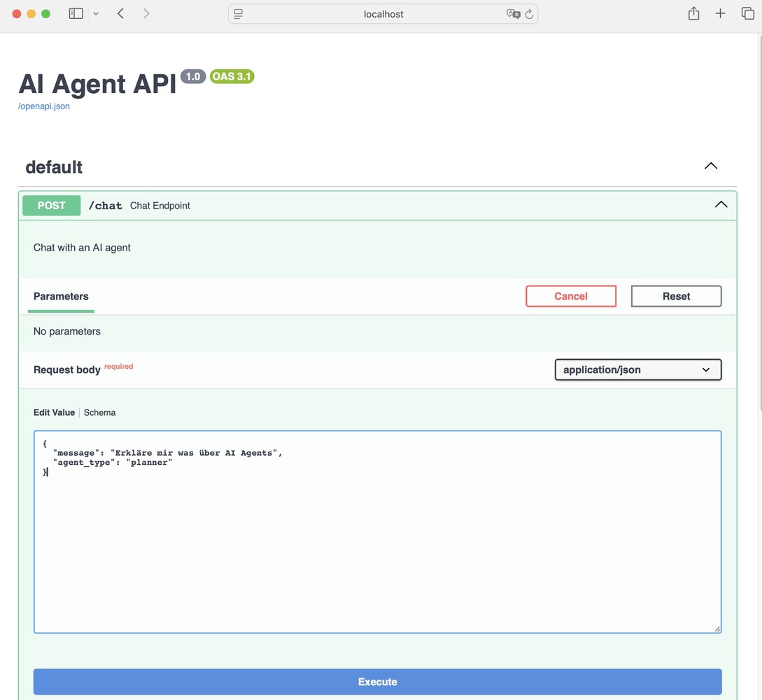Image resolution: width=762 pixels, height=700 pixels.
Task: Collapse the default section chevron
Action: [x=710, y=167]
